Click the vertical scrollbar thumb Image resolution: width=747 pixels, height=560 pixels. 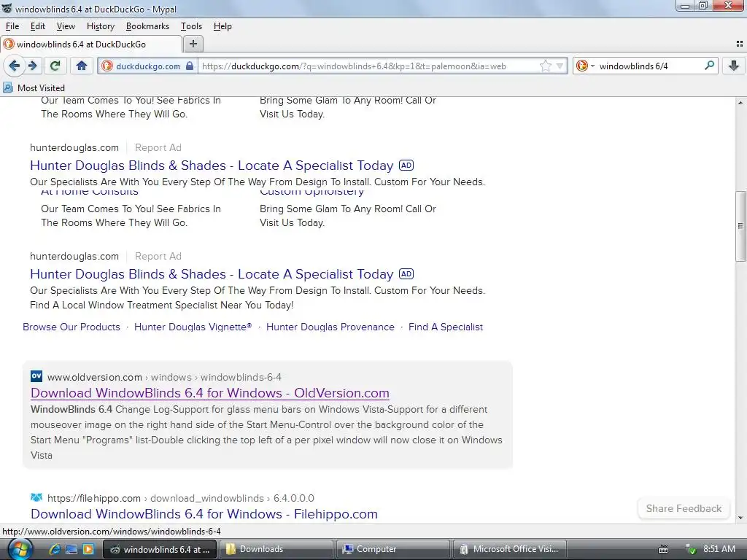click(740, 226)
